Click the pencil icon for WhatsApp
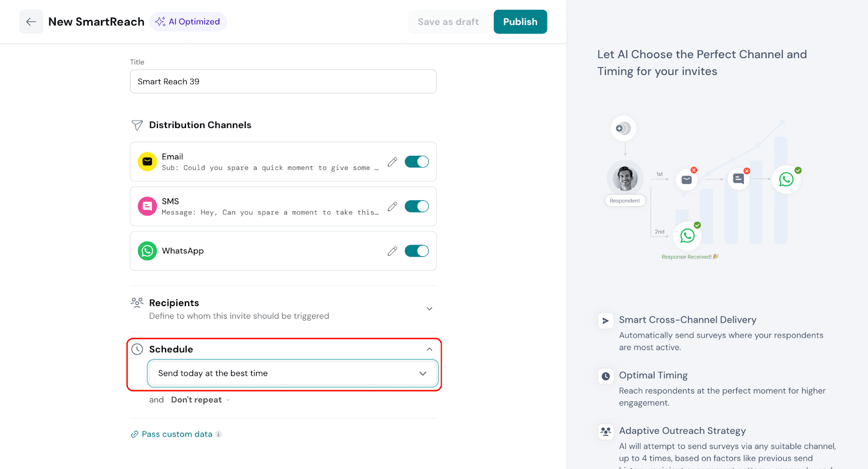The height and width of the screenshot is (469, 868). pos(392,251)
